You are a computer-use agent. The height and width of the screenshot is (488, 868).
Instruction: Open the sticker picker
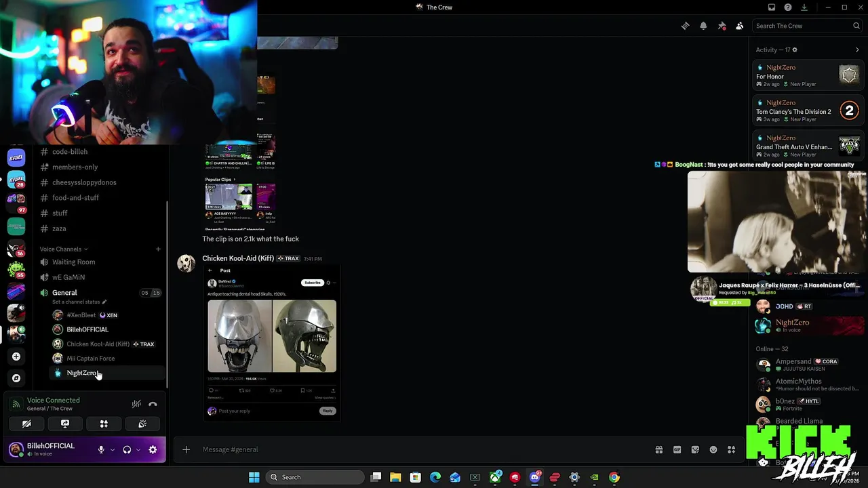pos(695,449)
